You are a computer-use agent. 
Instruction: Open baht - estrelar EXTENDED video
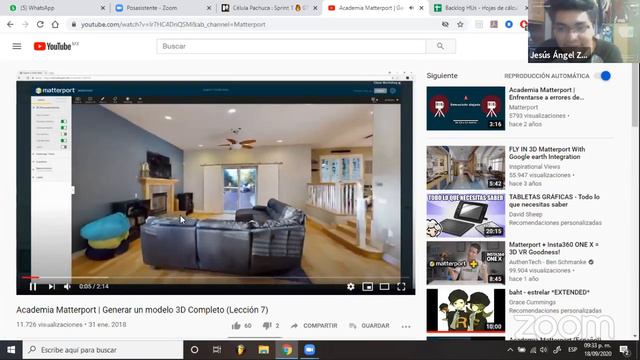pyautogui.click(x=549, y=292)
